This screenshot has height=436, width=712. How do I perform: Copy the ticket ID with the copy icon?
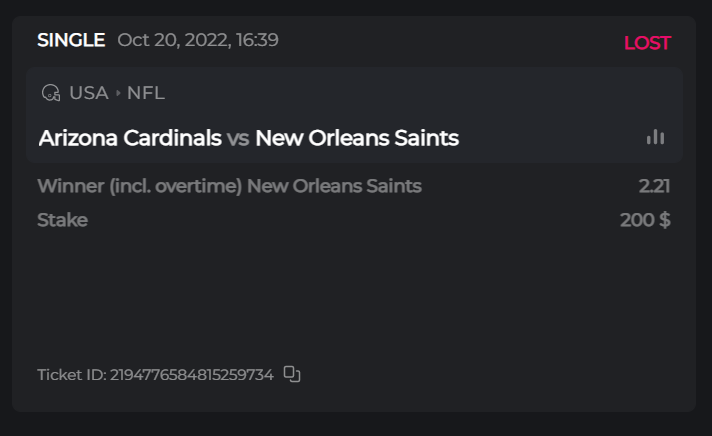292,374
